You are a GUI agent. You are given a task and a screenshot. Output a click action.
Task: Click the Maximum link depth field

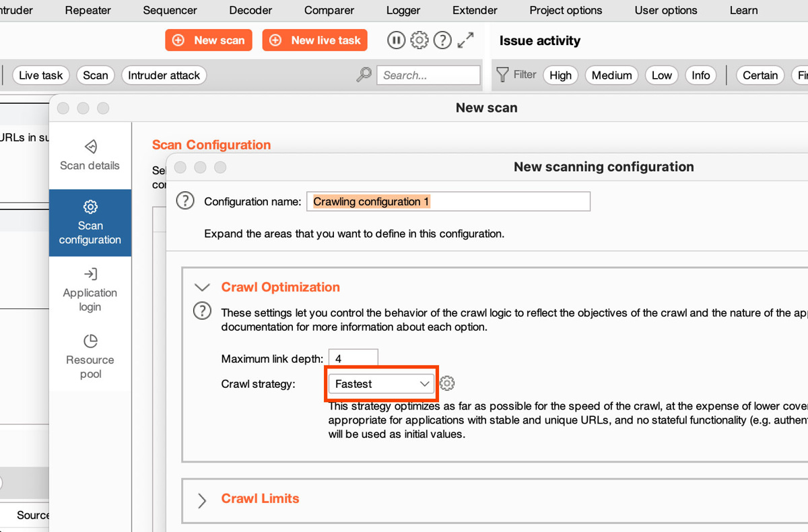(353, 359)
